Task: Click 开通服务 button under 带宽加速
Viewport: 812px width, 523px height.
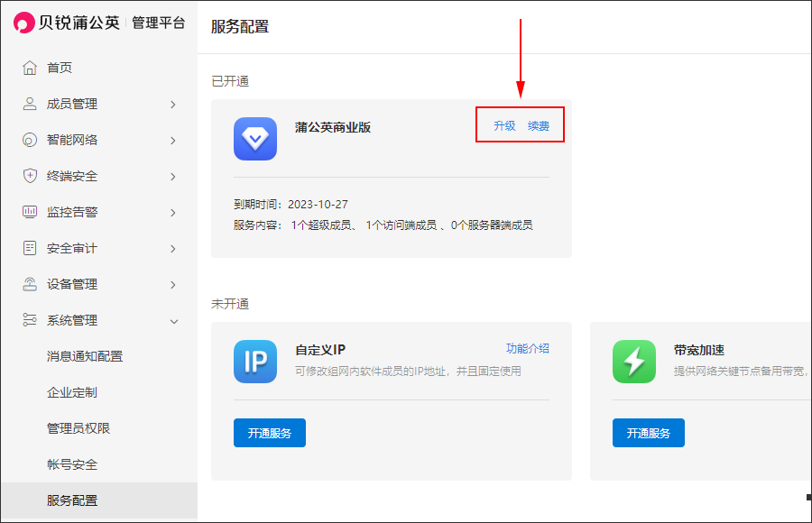Action: click(x=649, y=433)
